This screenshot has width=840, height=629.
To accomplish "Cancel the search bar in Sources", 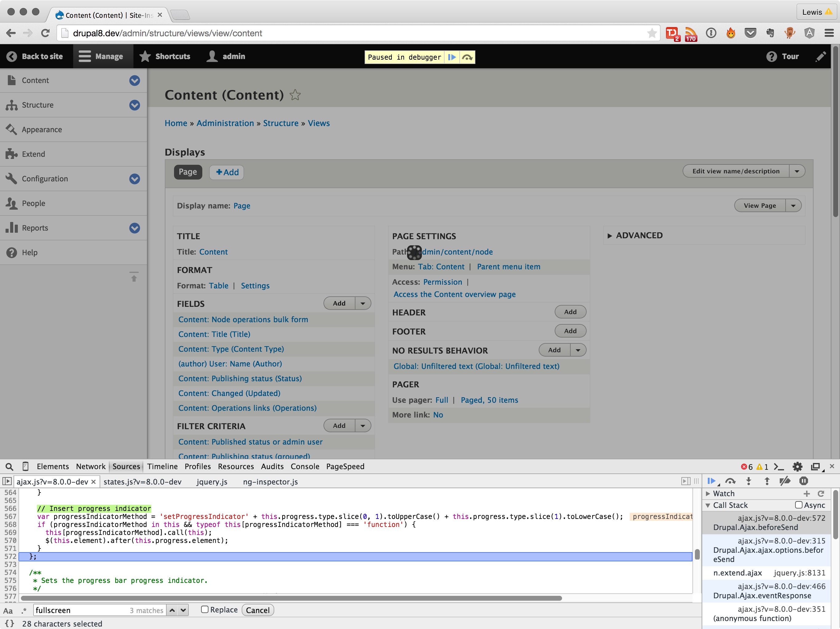I will 257,610.
